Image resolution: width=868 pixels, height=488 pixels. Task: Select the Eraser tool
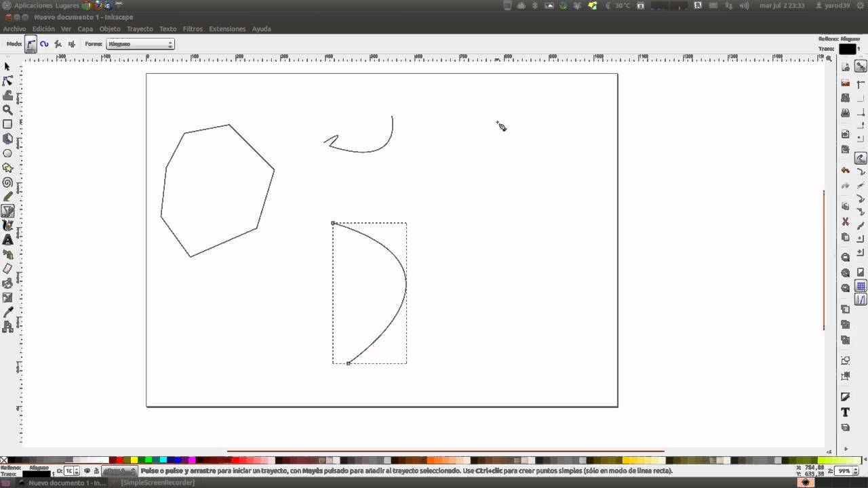(7, 269)
